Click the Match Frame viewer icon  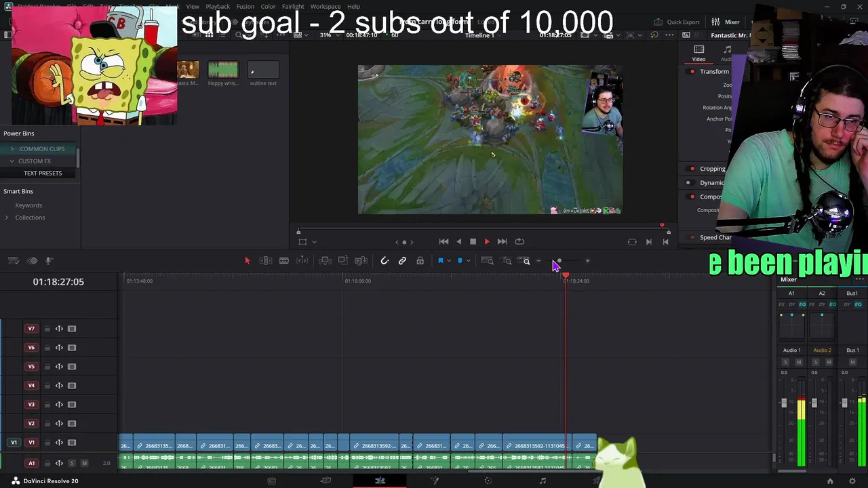tap(632, 242)
